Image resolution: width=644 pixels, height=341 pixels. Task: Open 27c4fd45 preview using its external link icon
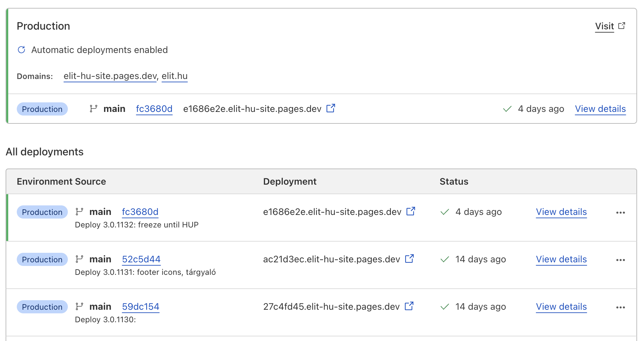409,306
